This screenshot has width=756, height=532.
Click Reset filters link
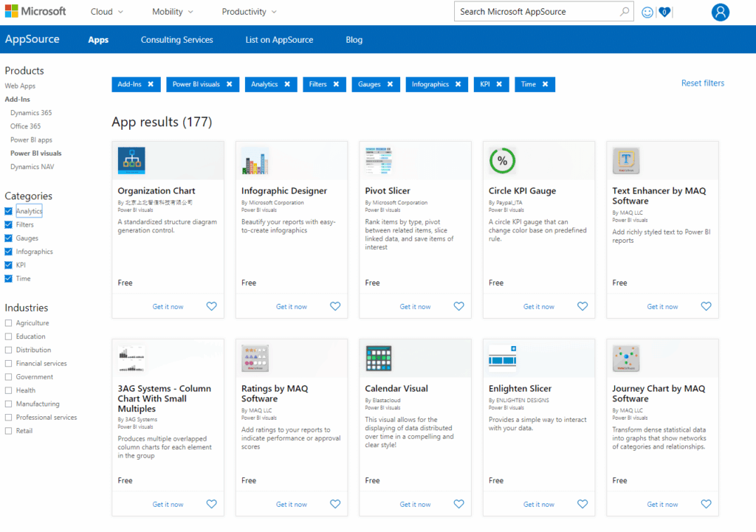pos(702,83)
